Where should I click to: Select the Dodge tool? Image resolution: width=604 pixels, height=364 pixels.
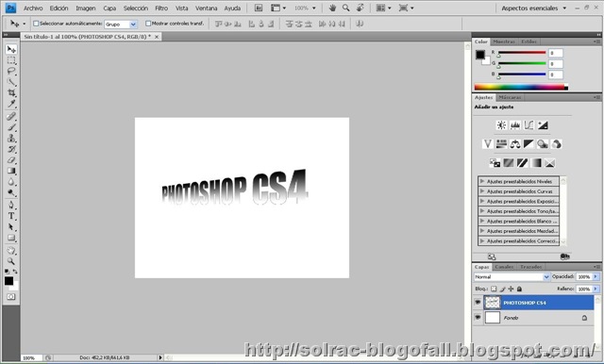coord(11,192)
